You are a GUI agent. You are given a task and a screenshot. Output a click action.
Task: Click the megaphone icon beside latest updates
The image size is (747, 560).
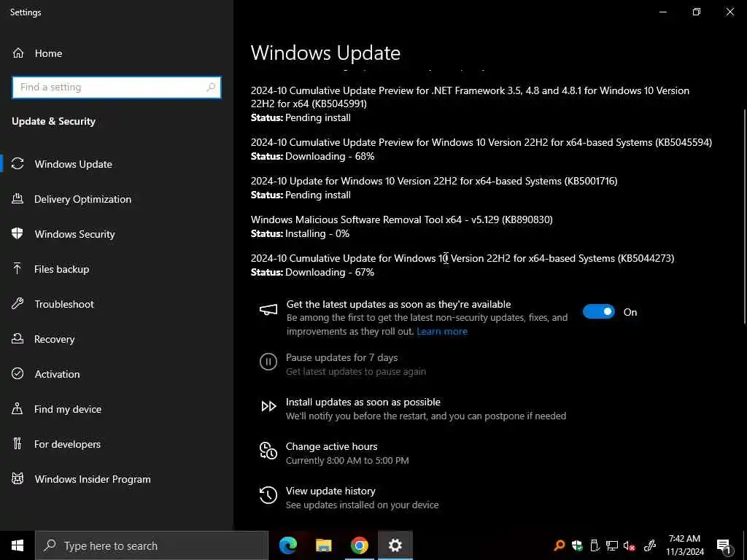268,310
